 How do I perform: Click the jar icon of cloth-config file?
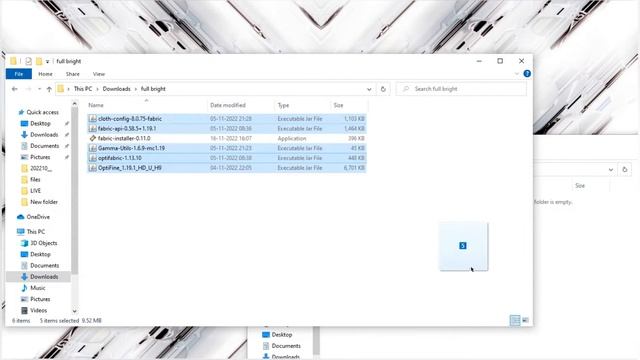pyautogui.click(x=93, y=119)
